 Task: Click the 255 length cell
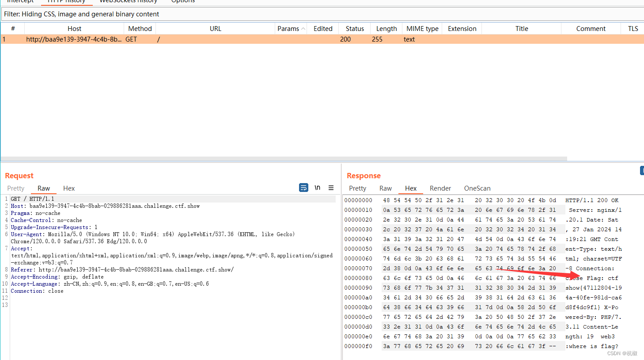[377, 39]
